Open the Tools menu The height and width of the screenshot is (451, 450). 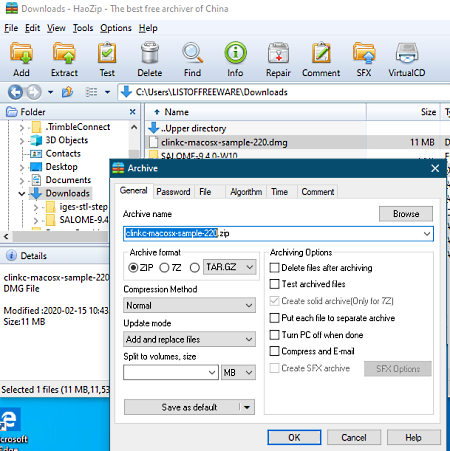point(83,28)
